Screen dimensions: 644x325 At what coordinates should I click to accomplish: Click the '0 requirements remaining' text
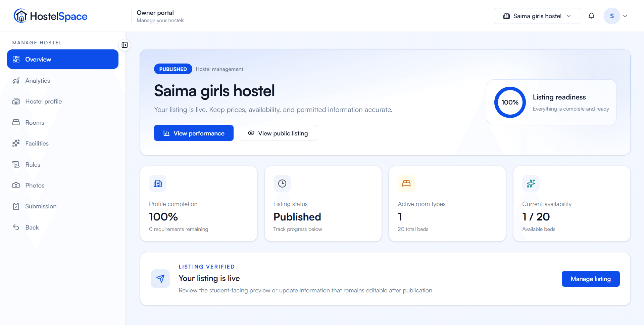[x=179, y=229]
